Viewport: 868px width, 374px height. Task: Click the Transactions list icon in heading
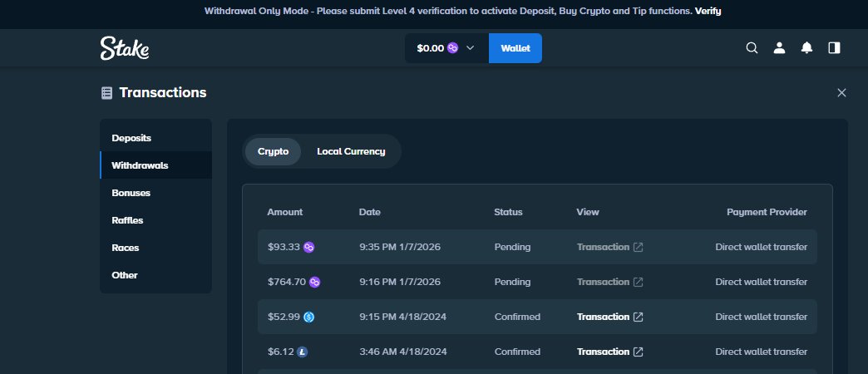coord(107,93)
